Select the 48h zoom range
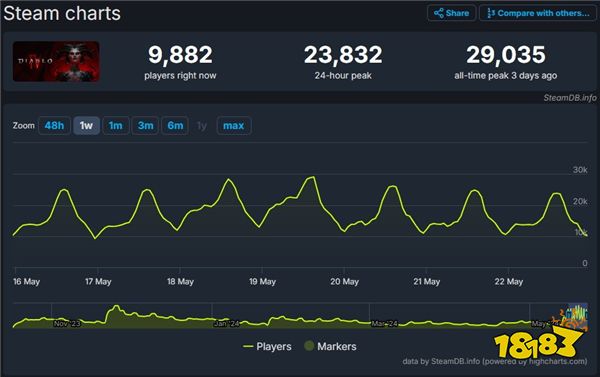This screenshot has height=377, width=600. click(x=54, y=126)
